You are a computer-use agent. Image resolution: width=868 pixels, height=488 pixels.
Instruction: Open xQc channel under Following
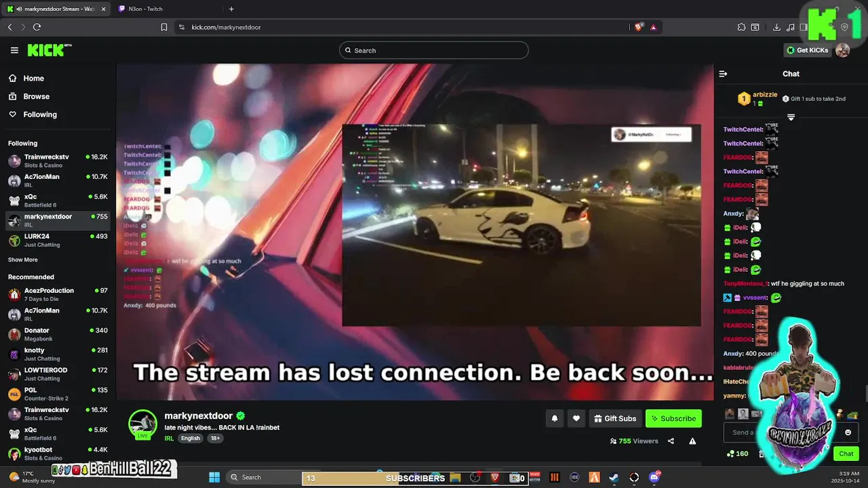[x=58, y=201]
